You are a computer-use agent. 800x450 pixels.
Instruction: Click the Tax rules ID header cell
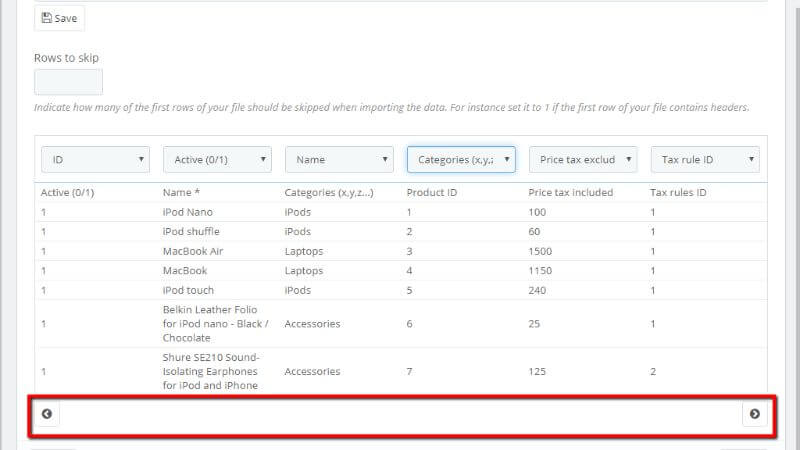[678, 192]
